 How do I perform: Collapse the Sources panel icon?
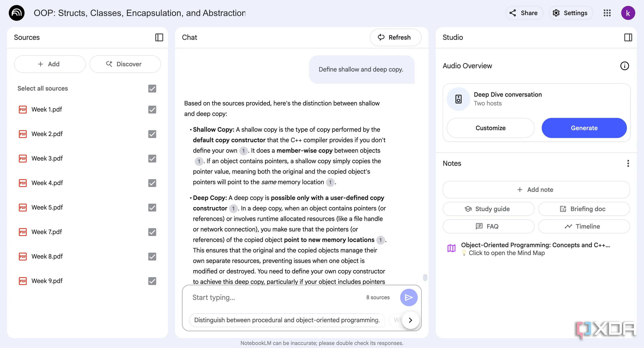click(159, 37)
